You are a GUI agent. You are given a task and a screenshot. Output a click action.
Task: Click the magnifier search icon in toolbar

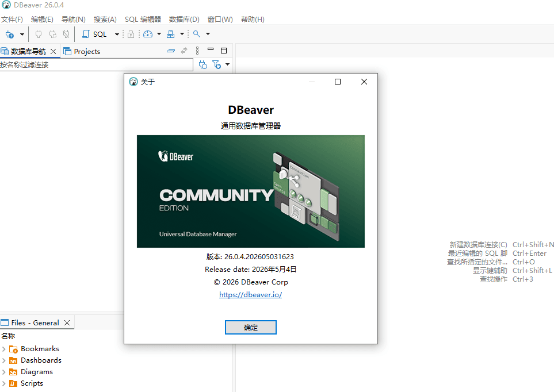coord(197,34)
